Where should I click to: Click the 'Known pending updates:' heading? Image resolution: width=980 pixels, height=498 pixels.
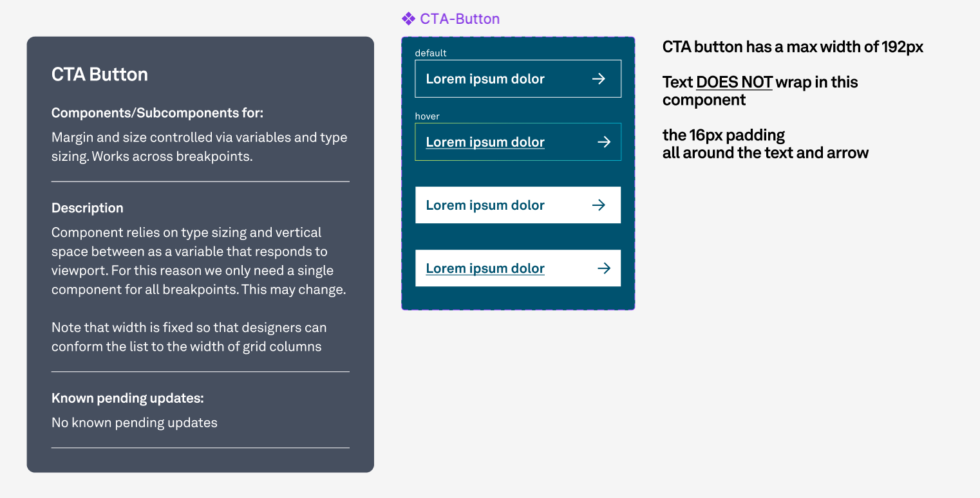[127, 398]
